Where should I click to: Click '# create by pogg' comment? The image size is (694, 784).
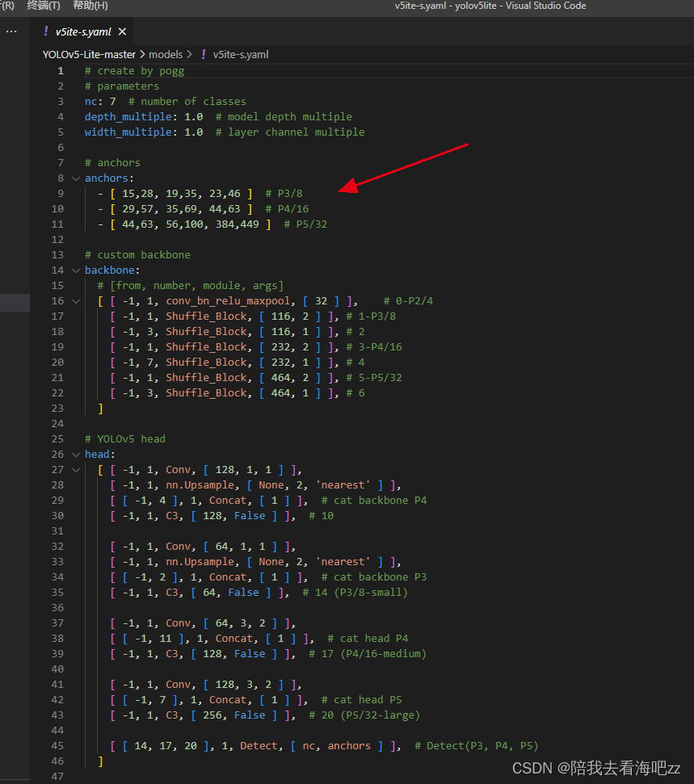135,71
